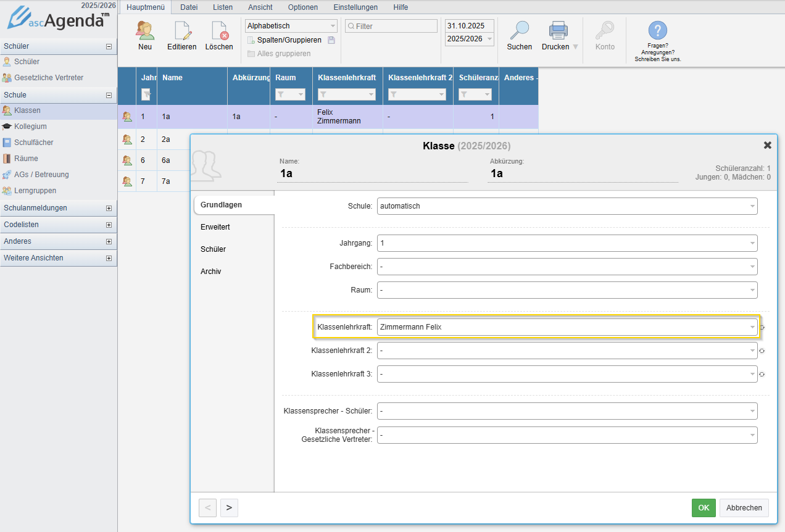Switch to the Erweitert tab

pyautogui.click(x=215, y=227)
